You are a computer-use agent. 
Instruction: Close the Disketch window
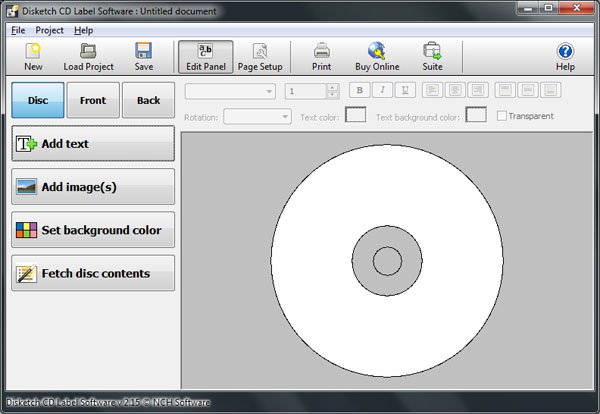(577, 8)
